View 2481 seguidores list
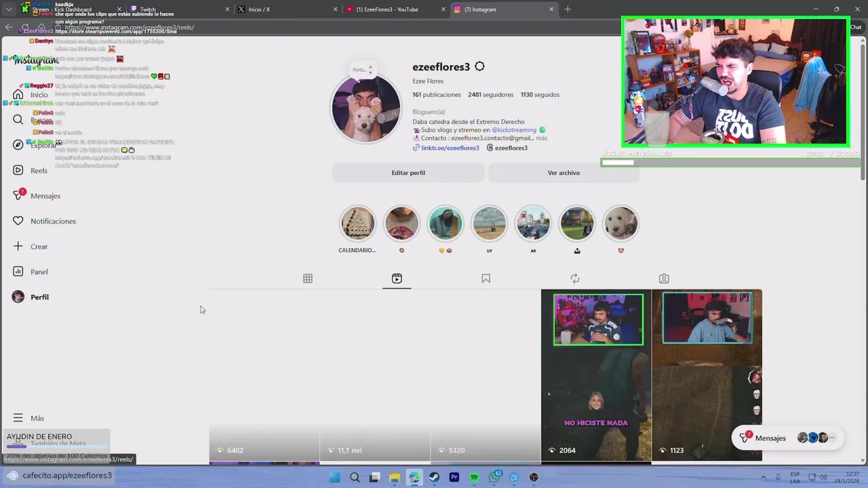The width and height of the screenshot is (868, 488). coord(490,95)
